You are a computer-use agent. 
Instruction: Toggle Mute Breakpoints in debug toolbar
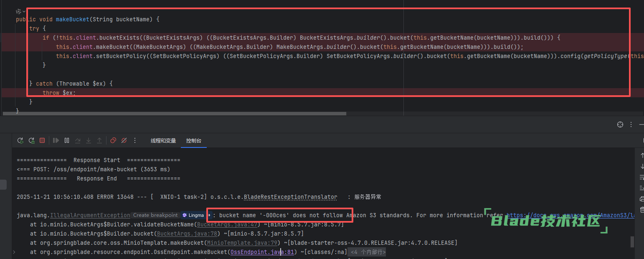coord(124,141)
